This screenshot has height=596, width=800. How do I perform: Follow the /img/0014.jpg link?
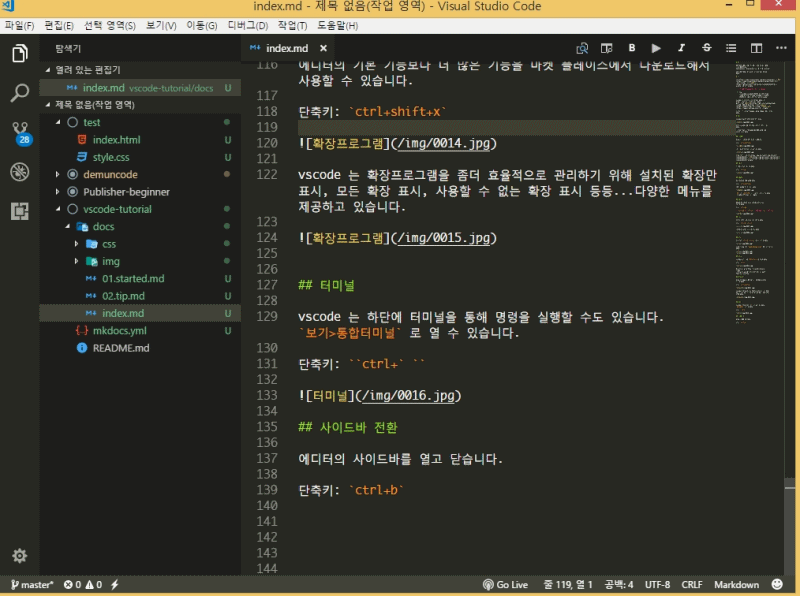443,143
